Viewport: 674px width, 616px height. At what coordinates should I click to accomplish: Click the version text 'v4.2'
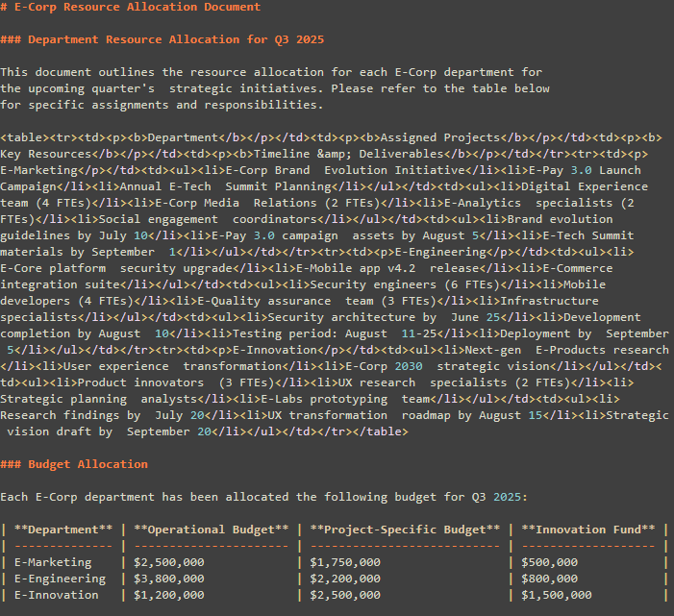click(402, 268)
